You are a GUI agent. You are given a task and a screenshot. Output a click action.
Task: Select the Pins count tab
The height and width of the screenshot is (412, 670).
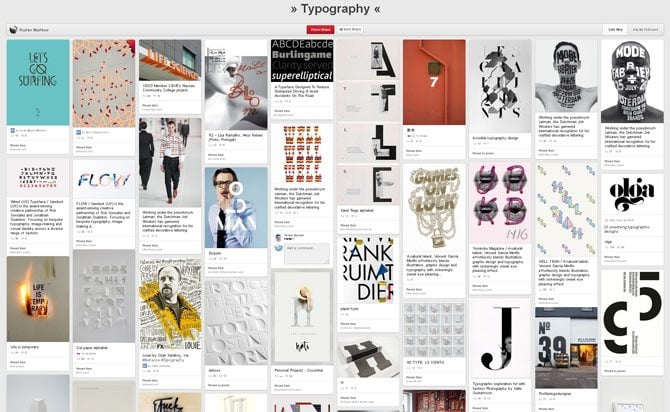click(616, 30)
